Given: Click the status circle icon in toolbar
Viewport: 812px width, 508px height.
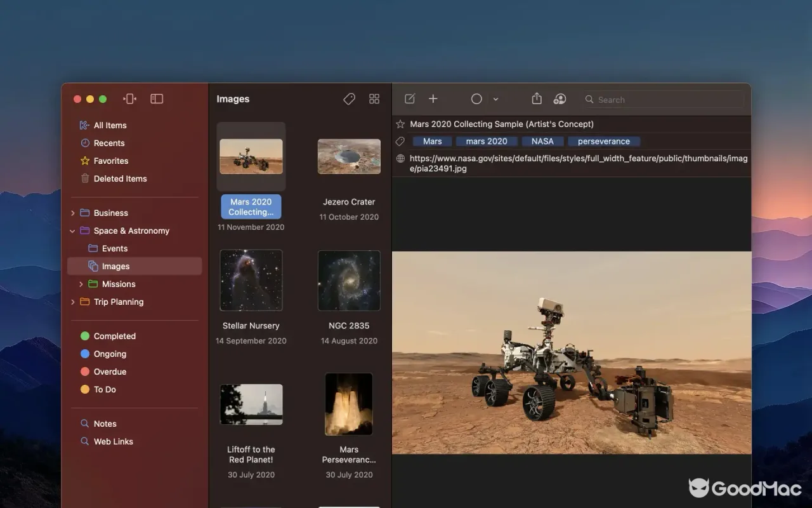Looking at the screenshot, I should pos(476,99).
